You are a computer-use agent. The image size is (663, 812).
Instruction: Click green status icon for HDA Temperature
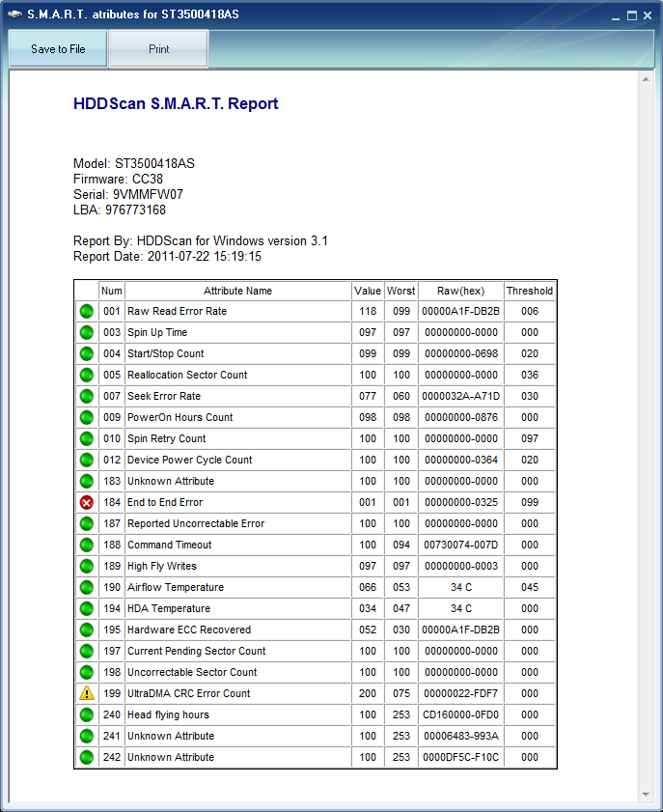pos(87,608)
